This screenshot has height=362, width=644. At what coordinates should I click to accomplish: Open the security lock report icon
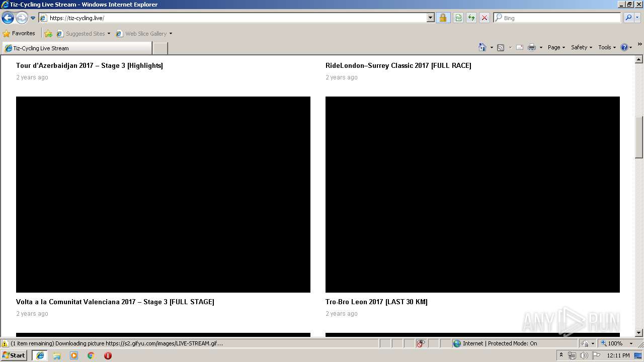pos(443,18)
